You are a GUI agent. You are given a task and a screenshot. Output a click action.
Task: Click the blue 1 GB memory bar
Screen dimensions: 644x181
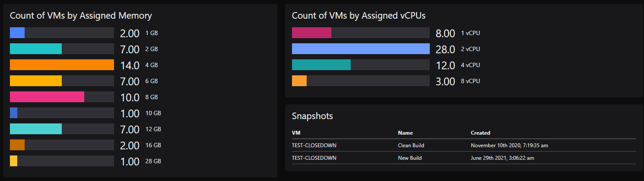coord(17,33)
